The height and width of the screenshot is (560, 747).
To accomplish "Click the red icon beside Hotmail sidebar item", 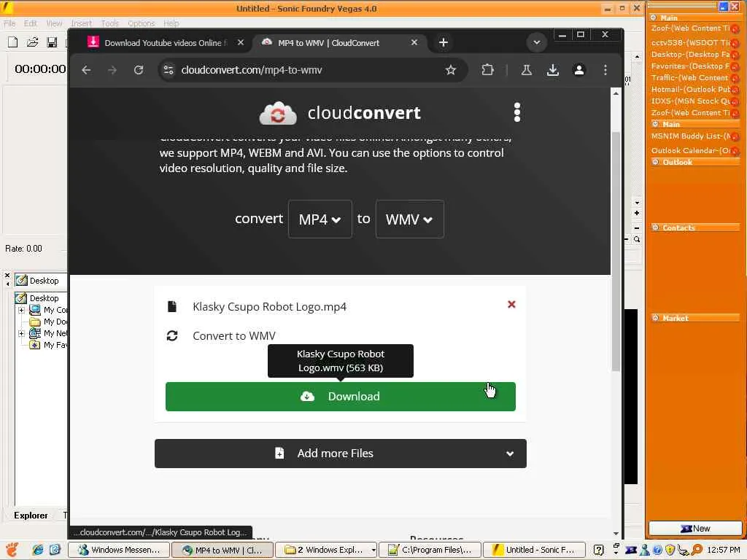I will [735, 90].
